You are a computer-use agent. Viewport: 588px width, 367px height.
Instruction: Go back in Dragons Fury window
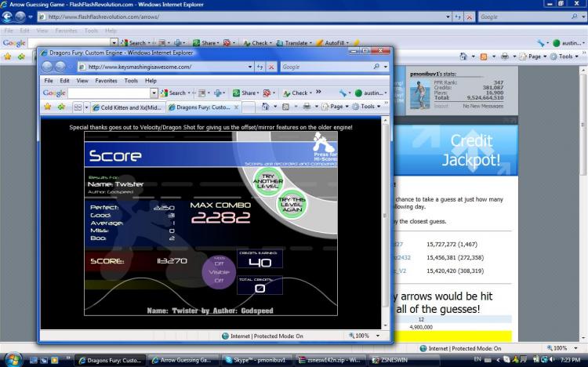click(47, 67)
